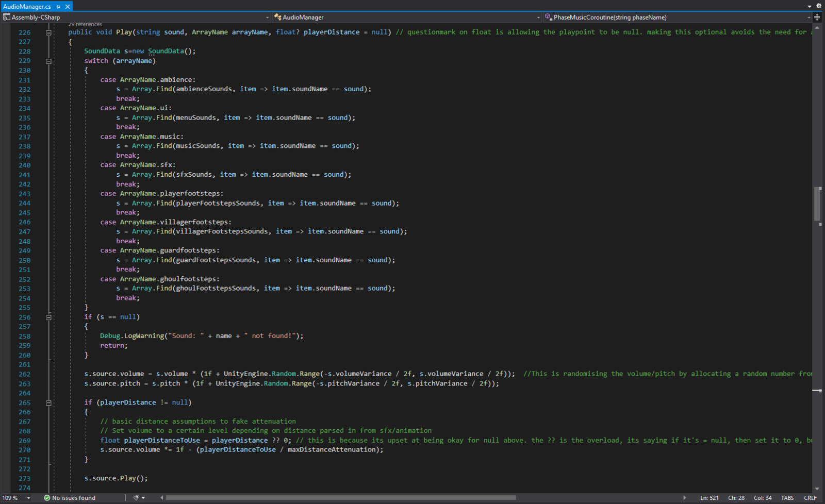This screenshot has height=504, width=825.
Task: Click 'switch (arrayName)' on line 229
Action: (120, 61)
